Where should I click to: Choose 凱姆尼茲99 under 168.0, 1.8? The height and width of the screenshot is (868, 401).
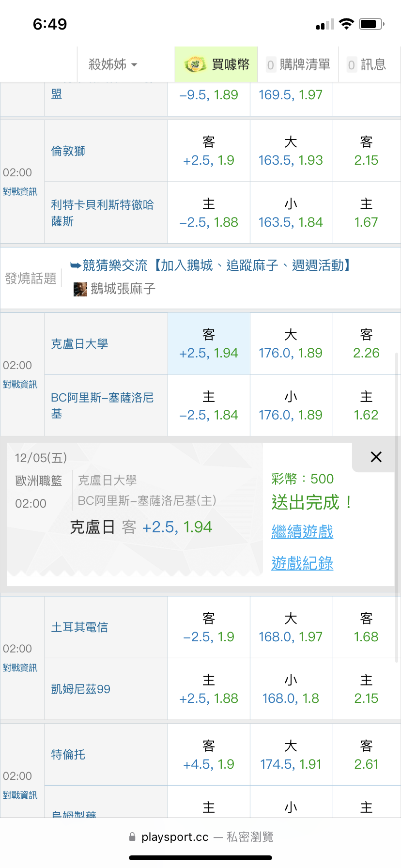coord(291,689)
